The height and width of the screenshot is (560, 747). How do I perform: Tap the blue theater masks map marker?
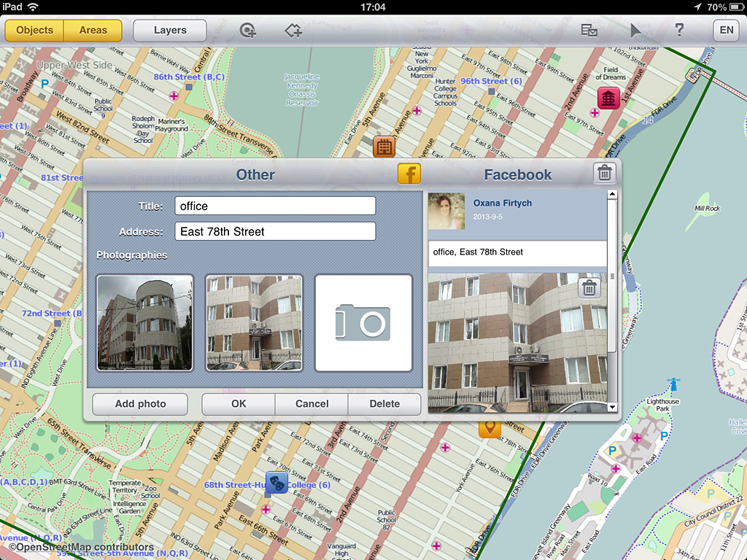point(276,481)
